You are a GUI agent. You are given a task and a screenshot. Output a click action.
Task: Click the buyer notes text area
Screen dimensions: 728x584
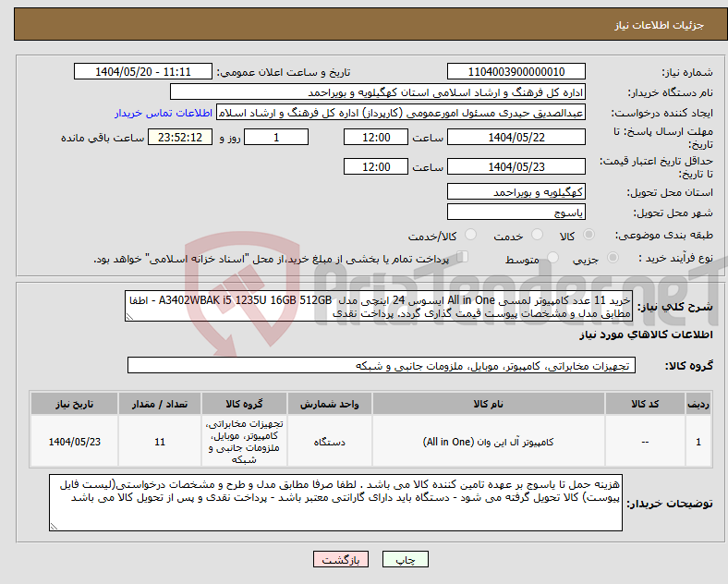click(x=335, y=503)
